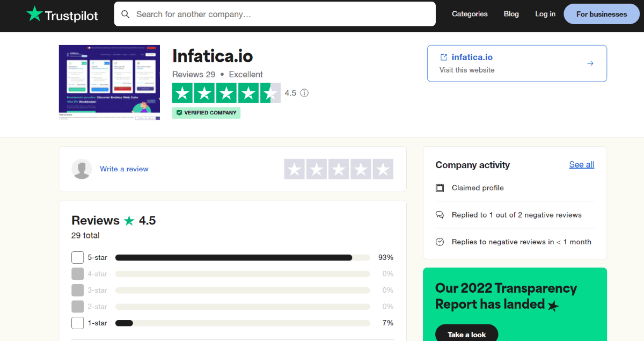The width and height of the screenshot is (644, 341).
Task: Check the 3-star filter checkbox
Action: tap(78, 291)
